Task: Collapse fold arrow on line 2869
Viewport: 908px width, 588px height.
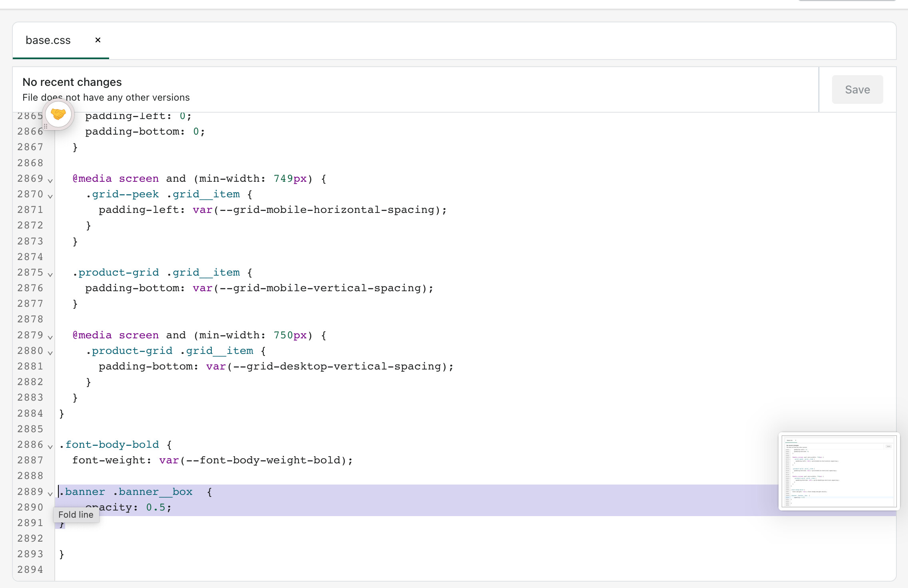Action: coord(50,181)
